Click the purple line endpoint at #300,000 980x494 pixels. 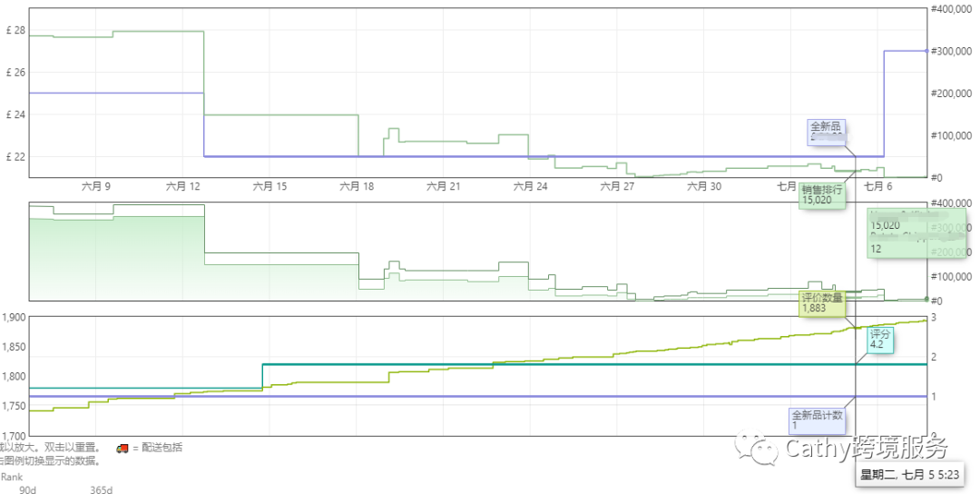pyautogui.click(x=926, y=51)
